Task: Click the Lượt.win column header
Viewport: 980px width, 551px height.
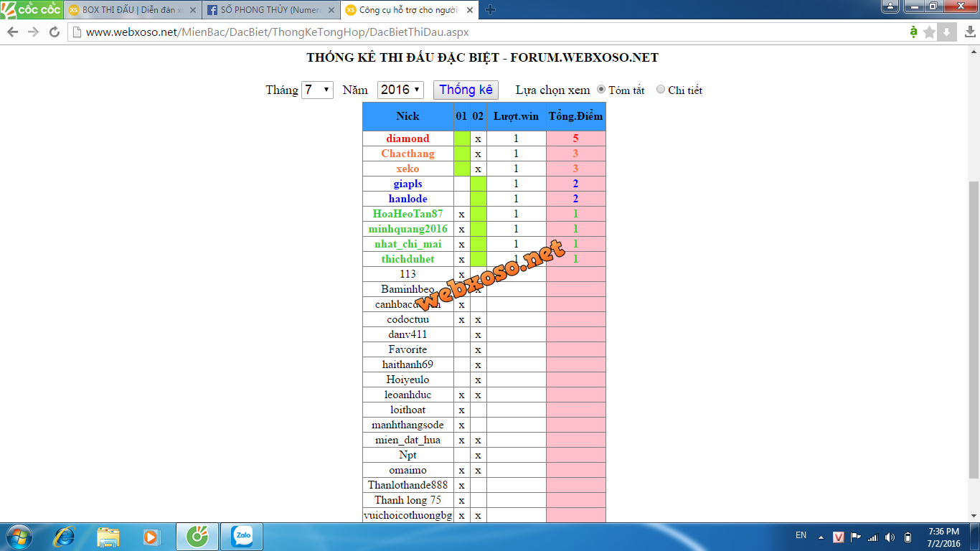Action: click(516, 116)
